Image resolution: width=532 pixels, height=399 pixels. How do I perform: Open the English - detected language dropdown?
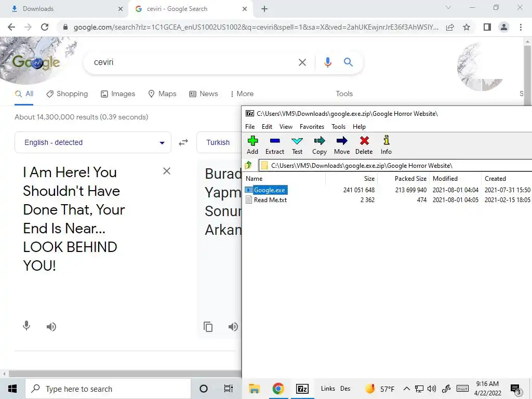93,142
